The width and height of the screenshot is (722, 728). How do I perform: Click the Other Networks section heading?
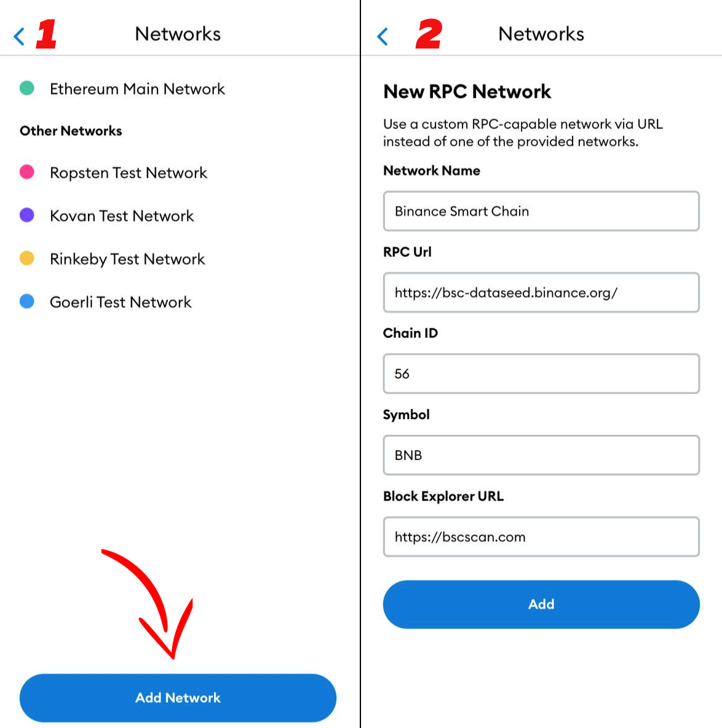[x=71, y=131]
